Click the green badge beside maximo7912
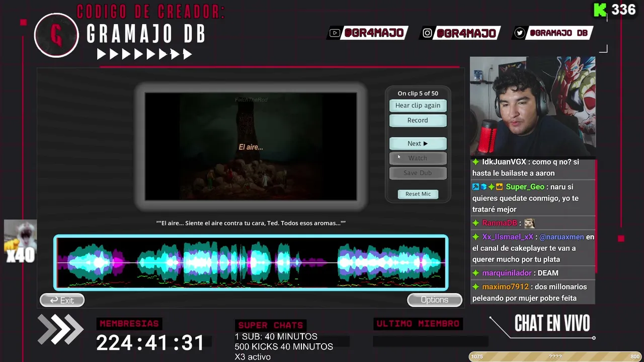This screenshot has height=362, width=644. click(475, 287)
